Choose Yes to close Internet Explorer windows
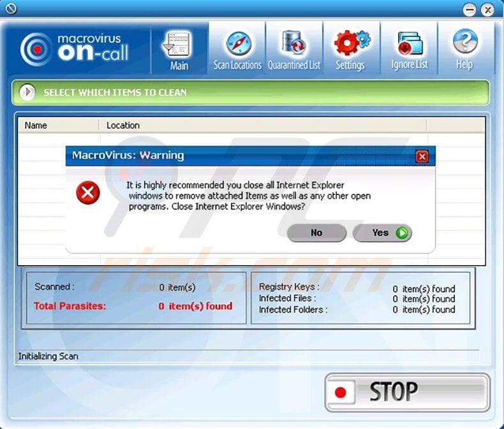The height and width of the screenshot is (429, 504). click(382, 233)
